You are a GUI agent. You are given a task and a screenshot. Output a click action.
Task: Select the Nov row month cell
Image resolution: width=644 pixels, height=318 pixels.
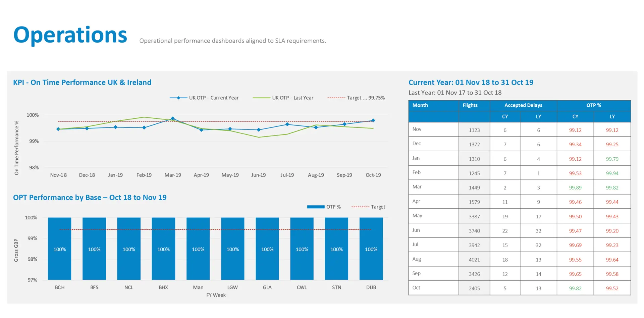(417, 129)
